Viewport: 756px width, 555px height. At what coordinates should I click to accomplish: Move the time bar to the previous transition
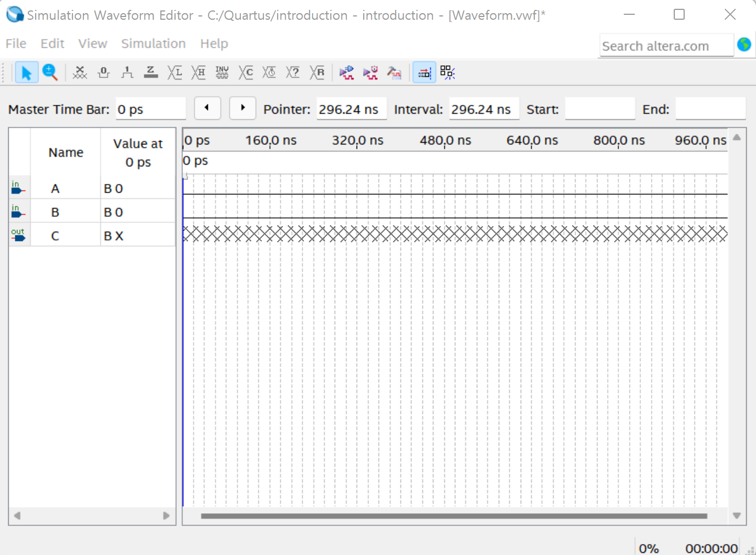point(207,108)
